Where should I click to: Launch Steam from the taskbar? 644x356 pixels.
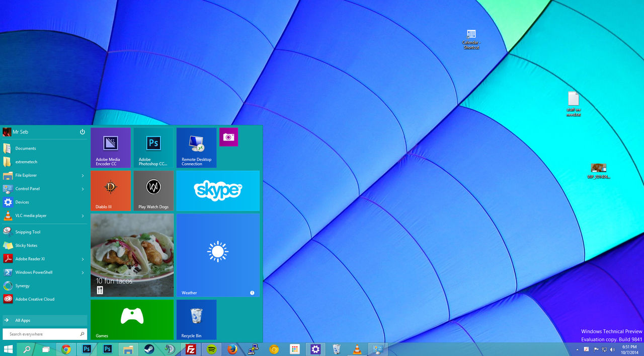149,349
